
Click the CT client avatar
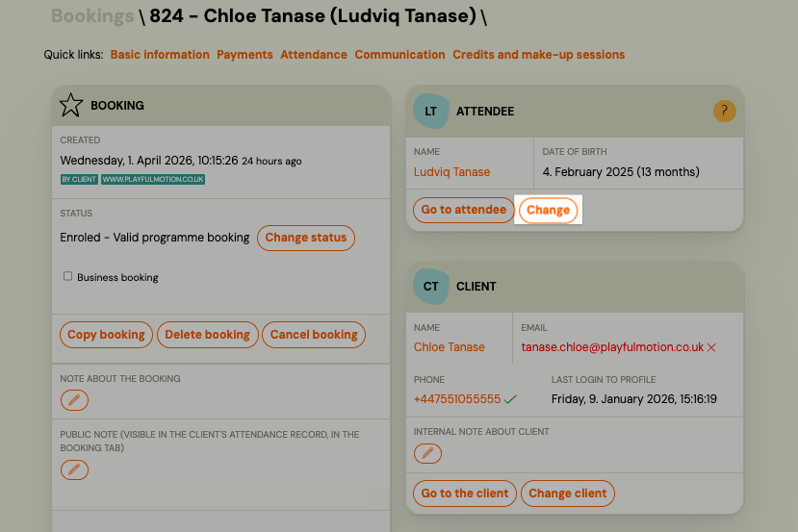[430, 286]
